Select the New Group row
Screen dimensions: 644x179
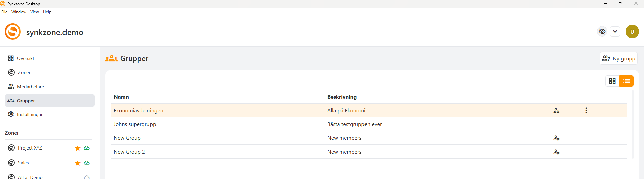pos(369,138)
